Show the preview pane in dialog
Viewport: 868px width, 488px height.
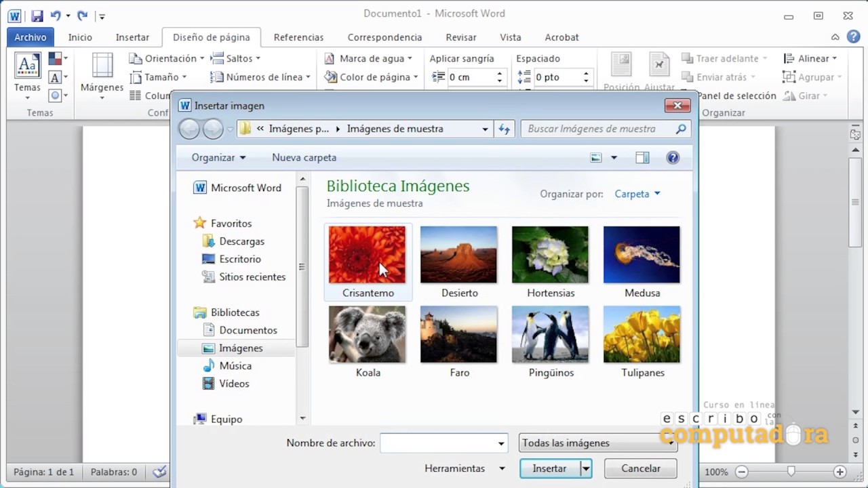pos(642,158)
